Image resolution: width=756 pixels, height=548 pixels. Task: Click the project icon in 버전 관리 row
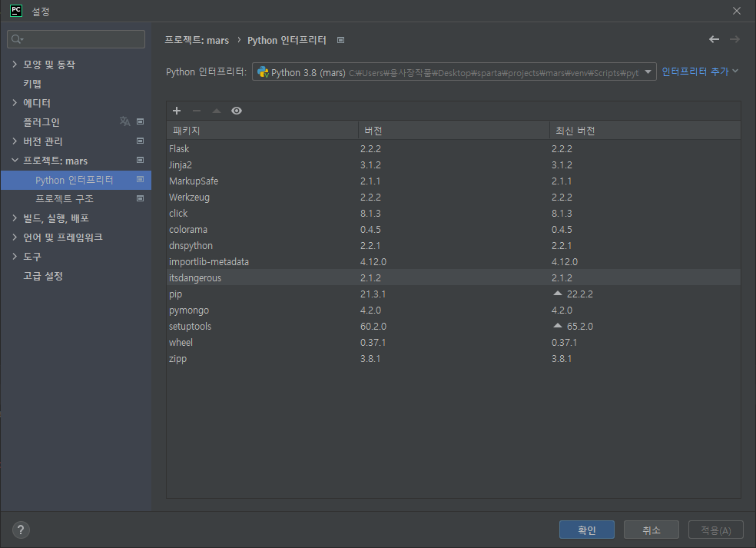coord(141,141)
